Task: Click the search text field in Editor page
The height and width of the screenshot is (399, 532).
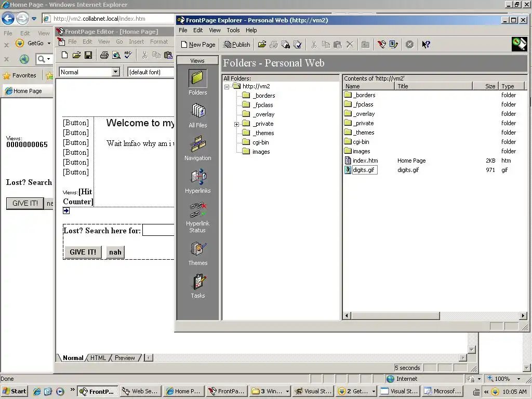Action: pyautogui.click(x=158, y=230)
